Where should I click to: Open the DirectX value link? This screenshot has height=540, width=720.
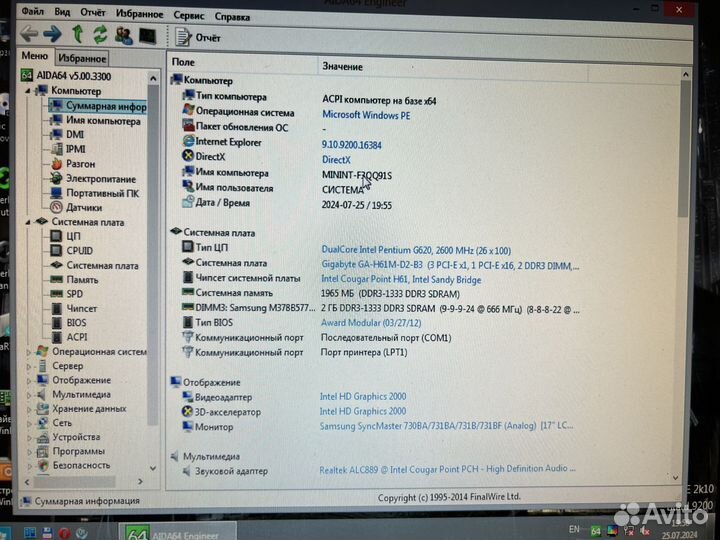pyautogui.click(x=336, y=160)
